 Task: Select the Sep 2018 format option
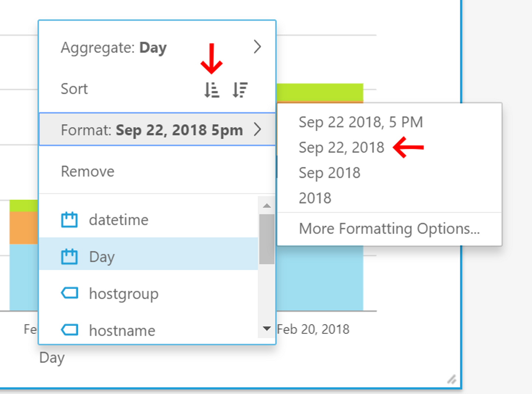pyautogui.click(x=329, y=173)
